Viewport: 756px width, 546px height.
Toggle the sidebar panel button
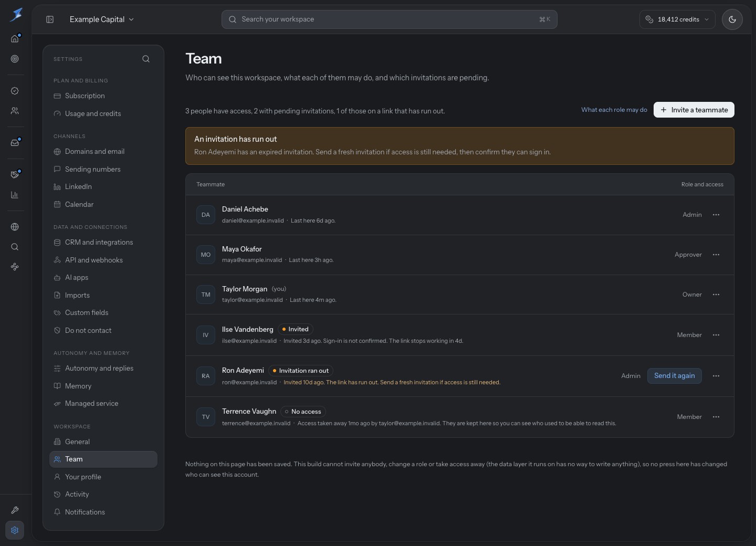tap(50, 19)
